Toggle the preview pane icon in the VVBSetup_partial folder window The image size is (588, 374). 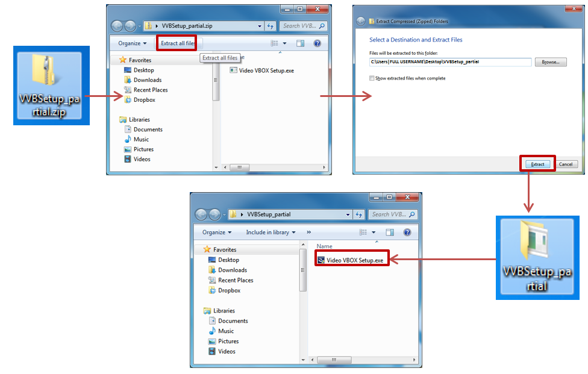pos(390,232)
